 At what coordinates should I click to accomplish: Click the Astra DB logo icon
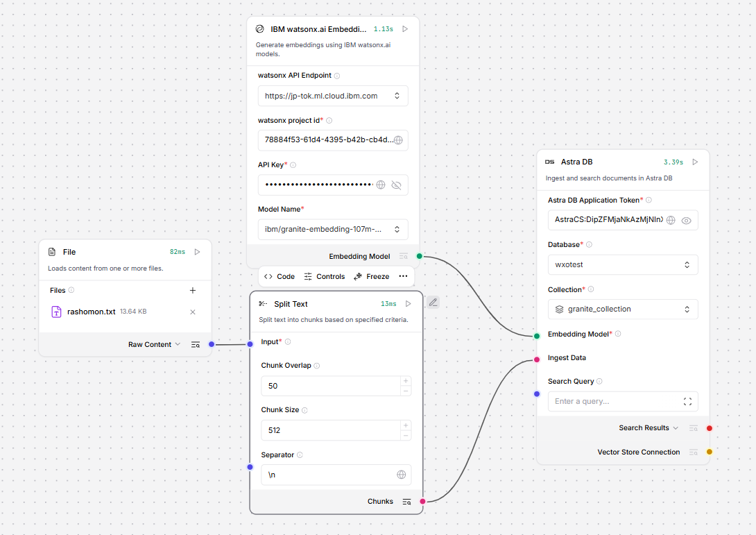click(x=549, y=162)
